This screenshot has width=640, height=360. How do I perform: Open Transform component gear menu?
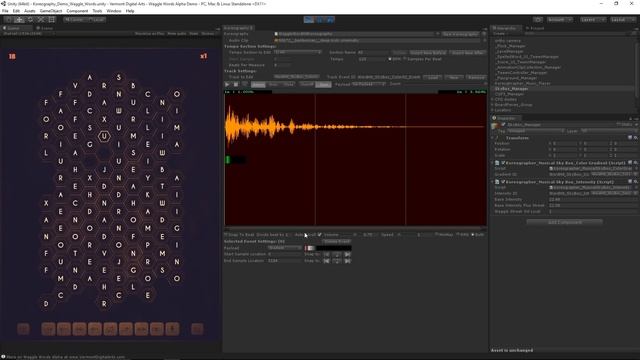(x=636, y=138)
